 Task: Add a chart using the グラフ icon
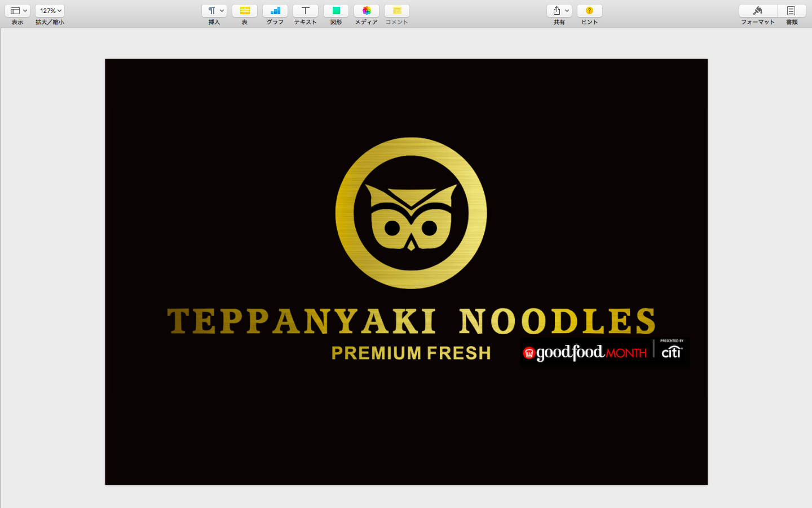click(275, 11)
